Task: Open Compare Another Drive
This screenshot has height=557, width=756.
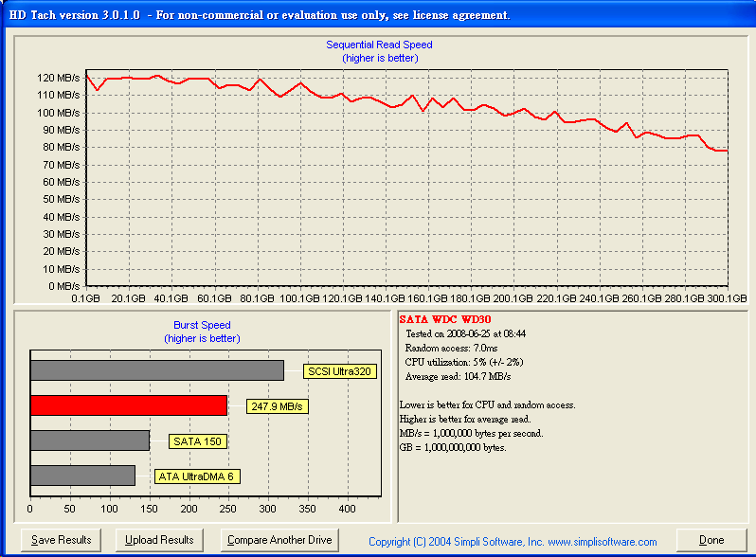Action: pyautogui.click(x=280, y=540)
